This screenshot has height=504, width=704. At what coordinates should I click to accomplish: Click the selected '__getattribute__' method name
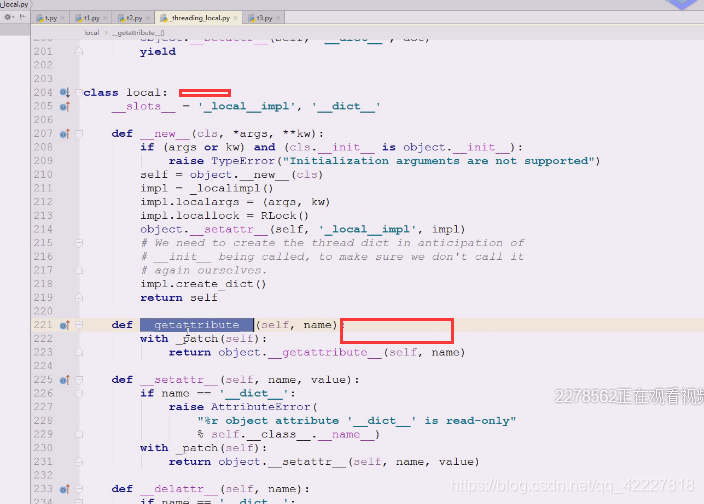tap(197, 325)
